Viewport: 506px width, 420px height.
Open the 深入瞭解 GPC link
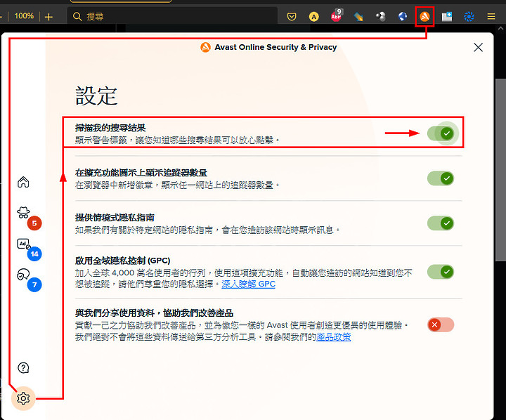248,284
